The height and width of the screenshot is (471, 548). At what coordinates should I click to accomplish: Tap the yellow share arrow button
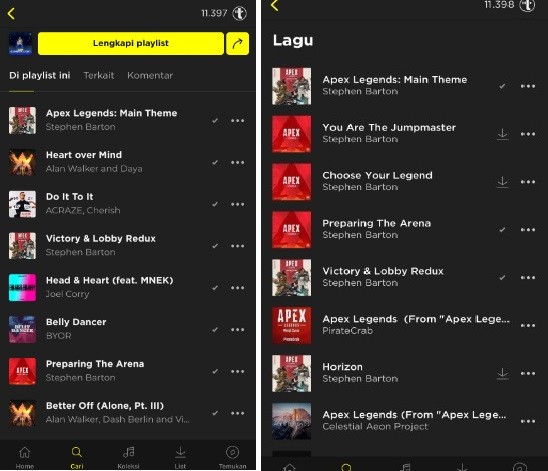(x=238, y=43)
